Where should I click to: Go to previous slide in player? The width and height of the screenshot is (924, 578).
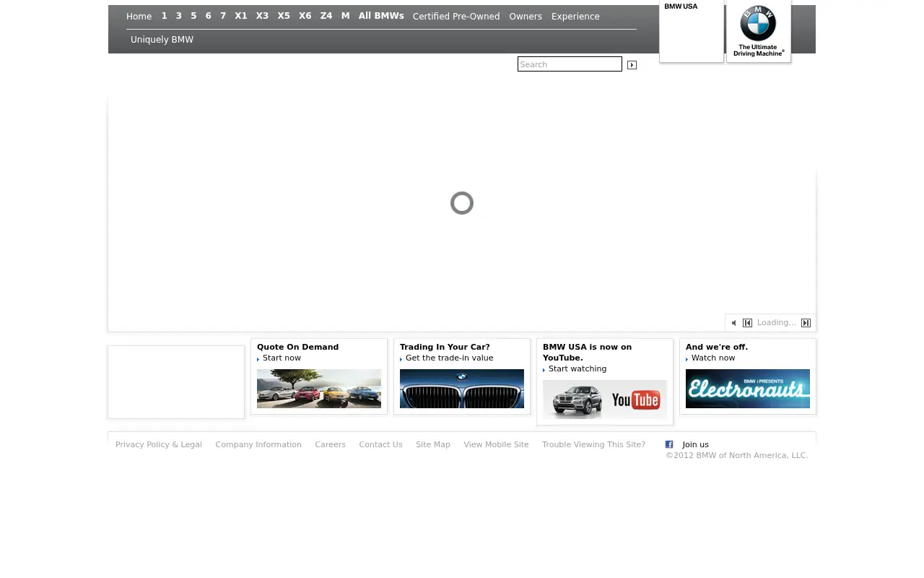point(748,323)
